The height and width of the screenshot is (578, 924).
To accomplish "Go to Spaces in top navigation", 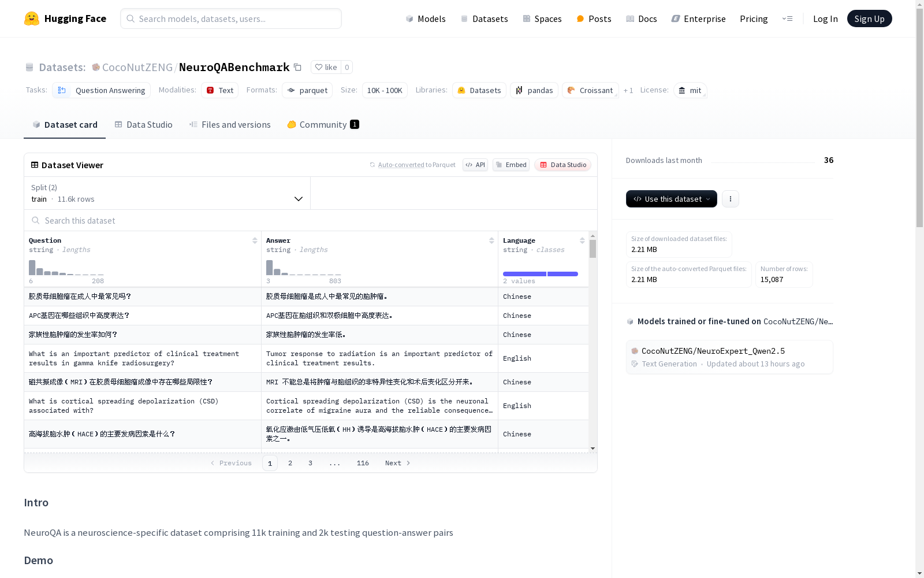I will 542,18.
